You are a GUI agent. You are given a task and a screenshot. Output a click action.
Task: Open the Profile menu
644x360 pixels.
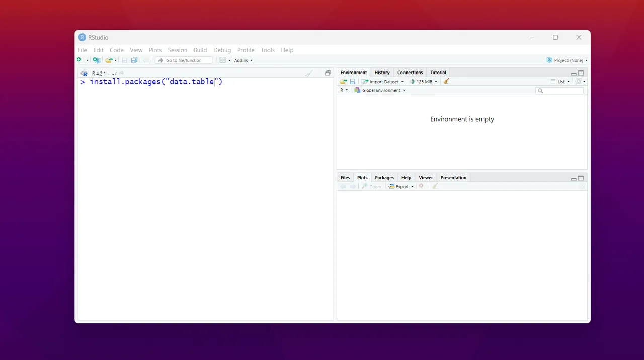(x=246, y=50)
